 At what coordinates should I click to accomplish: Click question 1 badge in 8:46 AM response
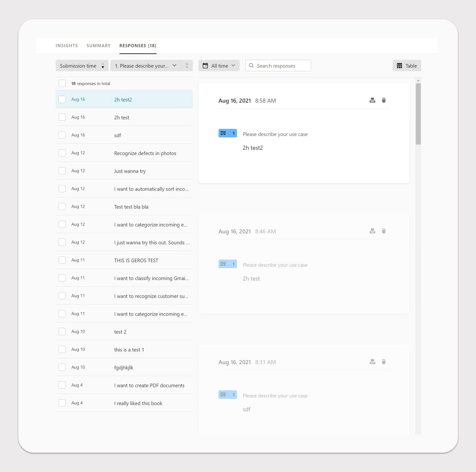228,264
